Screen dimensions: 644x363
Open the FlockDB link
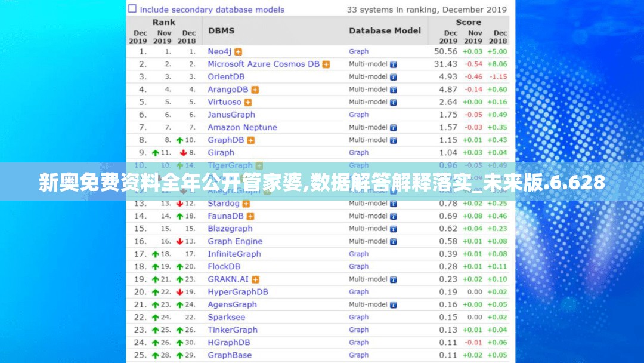pyautogui.click(x=224, y=266)
